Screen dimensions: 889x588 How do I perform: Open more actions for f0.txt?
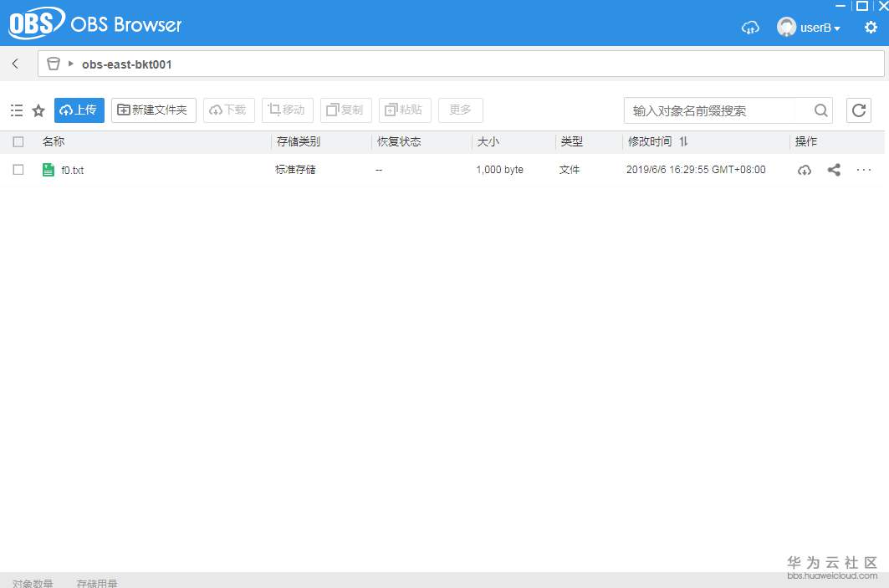863,170
